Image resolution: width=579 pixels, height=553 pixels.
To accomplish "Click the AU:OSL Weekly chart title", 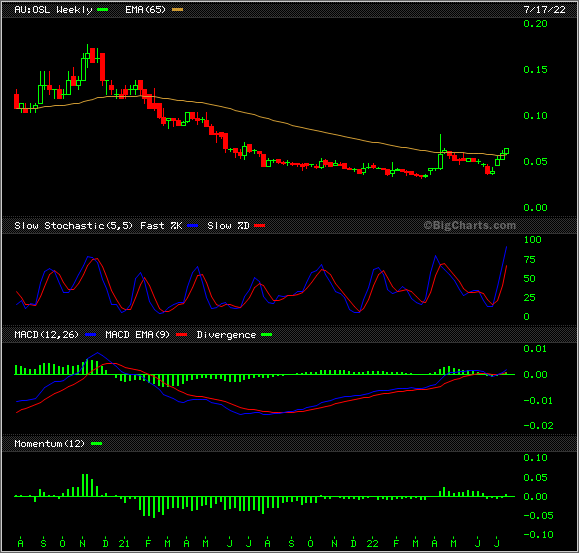I will point(53,10).
